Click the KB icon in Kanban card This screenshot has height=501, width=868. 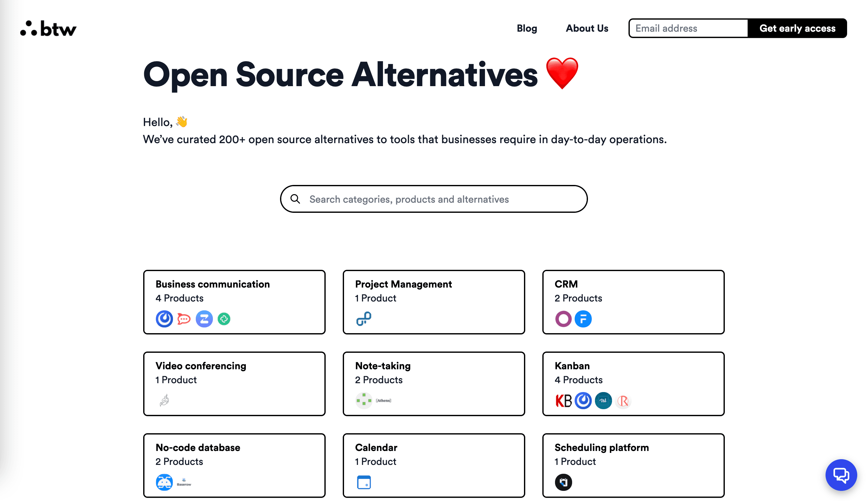click(563, 401)
